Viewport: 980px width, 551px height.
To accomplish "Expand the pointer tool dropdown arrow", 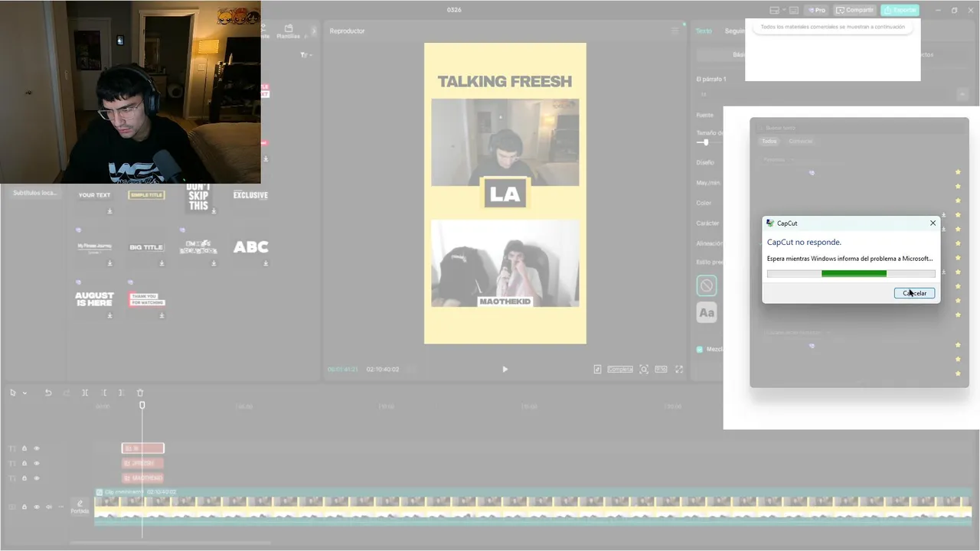I will click(24, 393).
